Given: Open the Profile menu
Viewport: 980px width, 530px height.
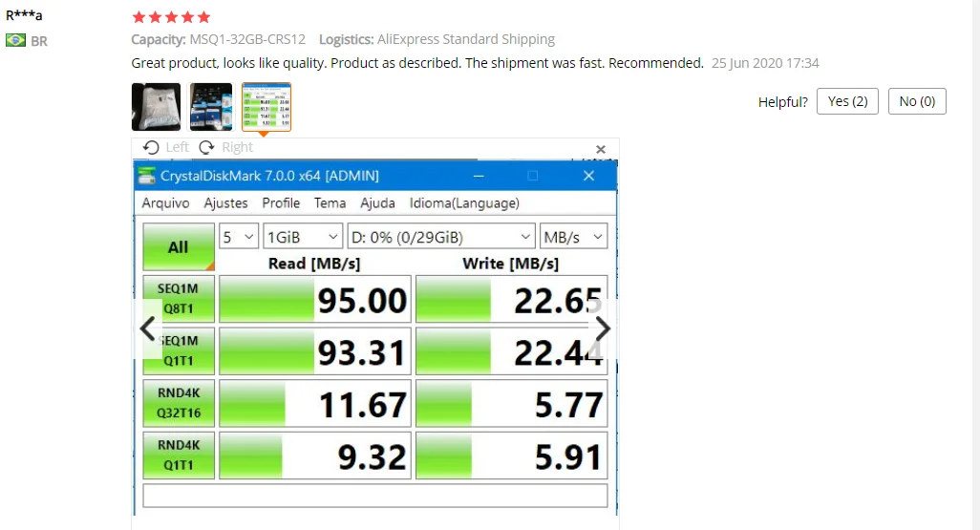Looking at the screenshot, I should [281, 203].
